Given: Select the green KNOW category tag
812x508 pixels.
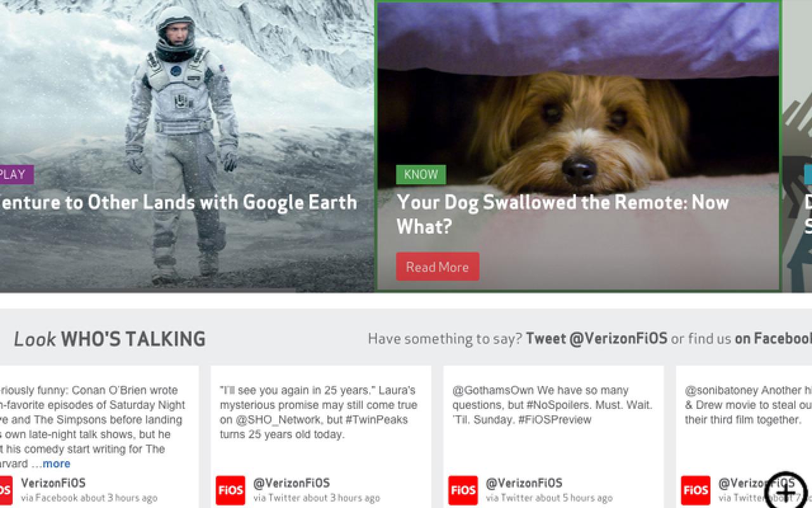Looking at the screenshot, I should [421, 175].
